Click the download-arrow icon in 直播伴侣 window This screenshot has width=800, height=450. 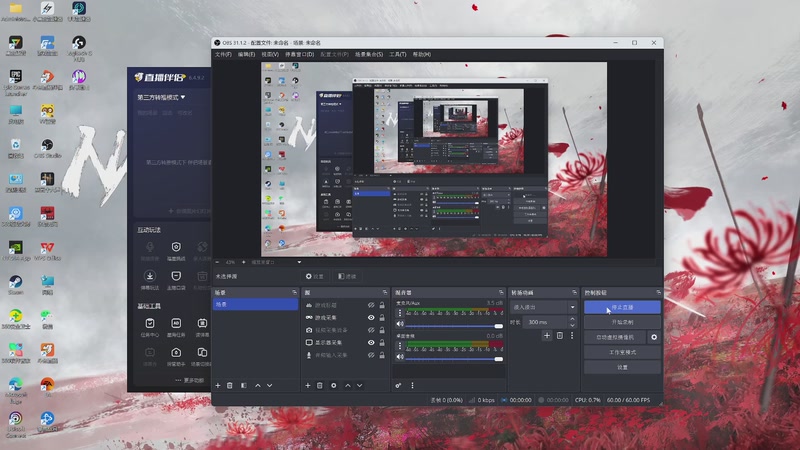pos(149,276)
